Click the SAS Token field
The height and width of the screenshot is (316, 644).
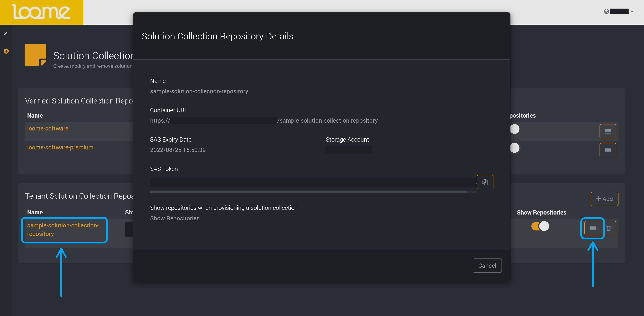pyautogui.click(x=313, y=183)
